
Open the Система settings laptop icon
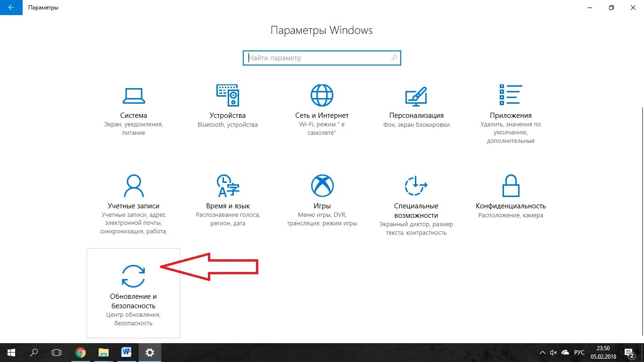coord(133,95)
